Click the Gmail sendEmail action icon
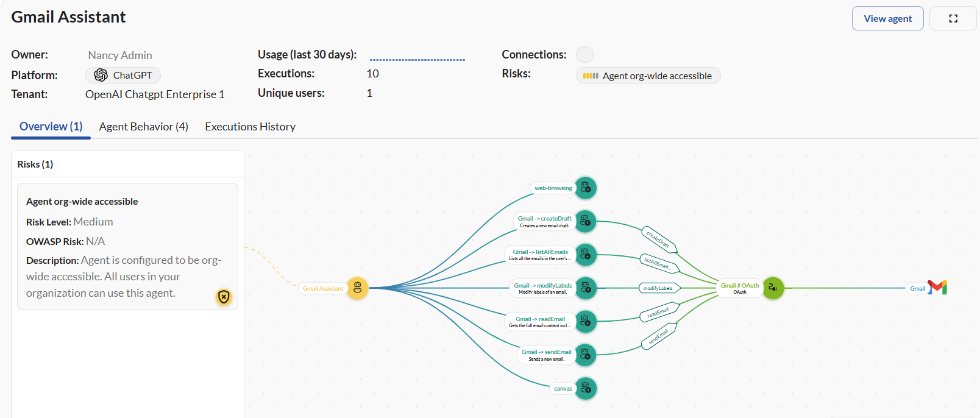This screenshot has width=980, height=418. pyautogui.click(x=586, y=355)
